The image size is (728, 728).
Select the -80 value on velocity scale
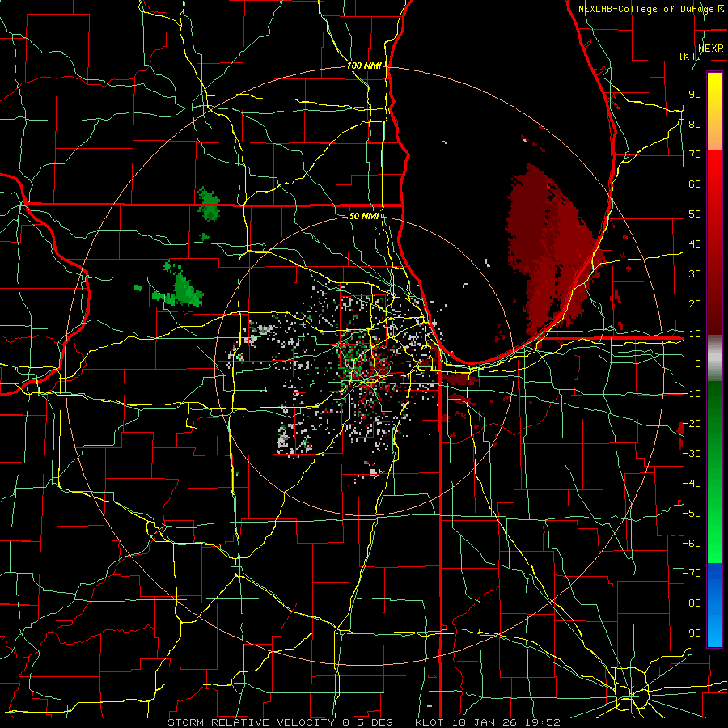tap(692, 603)
